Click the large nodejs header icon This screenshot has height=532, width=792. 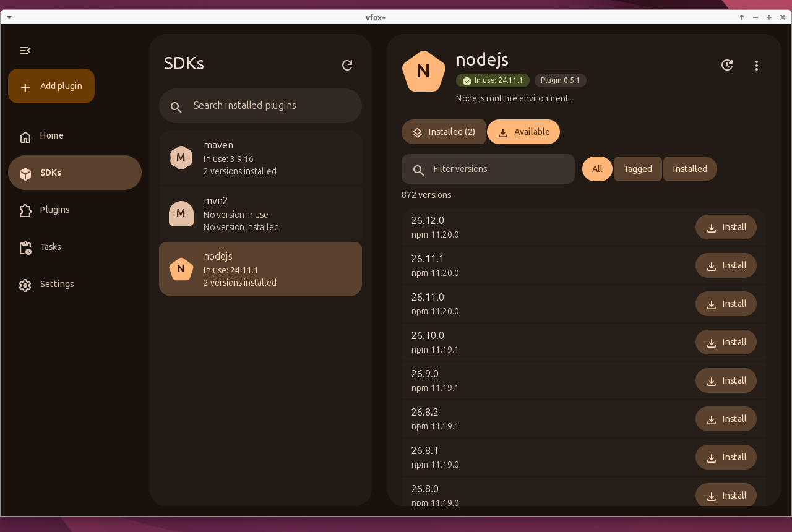point(424,72)
